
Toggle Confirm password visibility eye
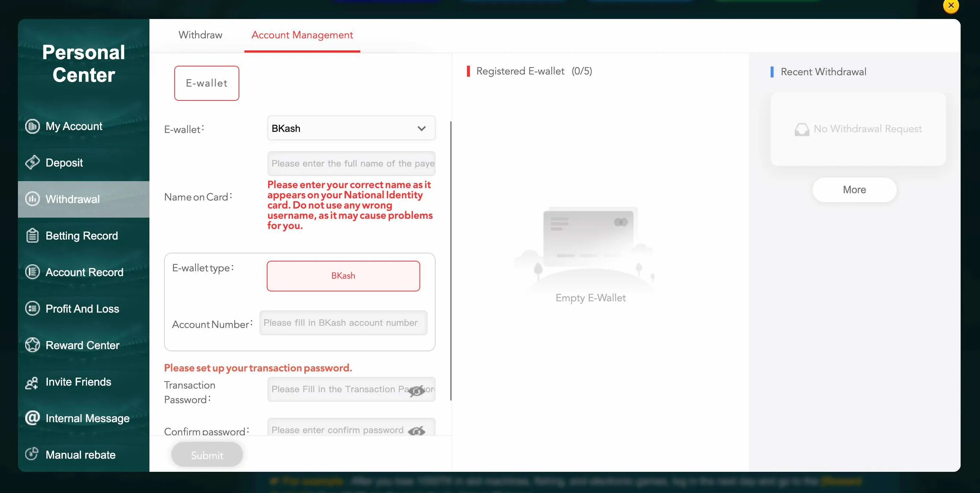pos(417,431)
